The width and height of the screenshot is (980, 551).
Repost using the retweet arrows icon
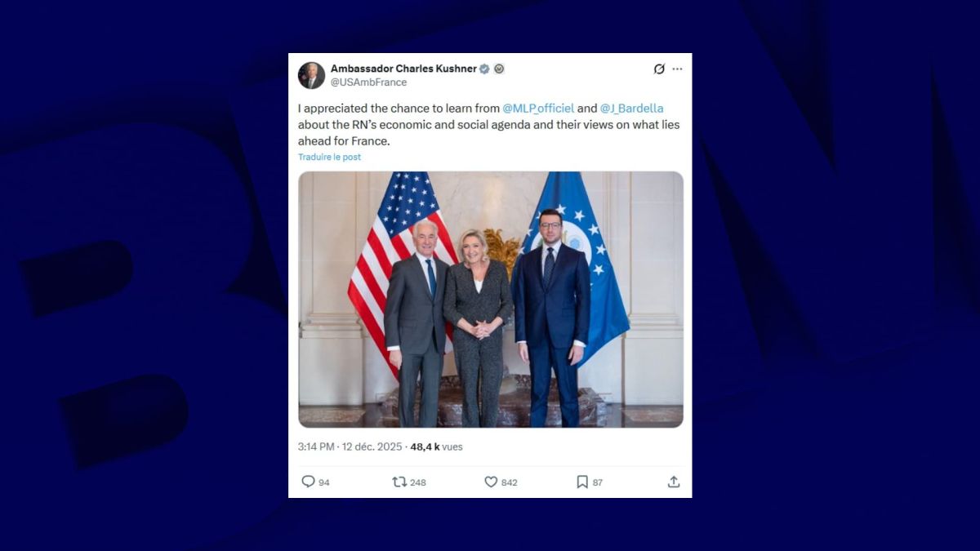click(399, 482)
